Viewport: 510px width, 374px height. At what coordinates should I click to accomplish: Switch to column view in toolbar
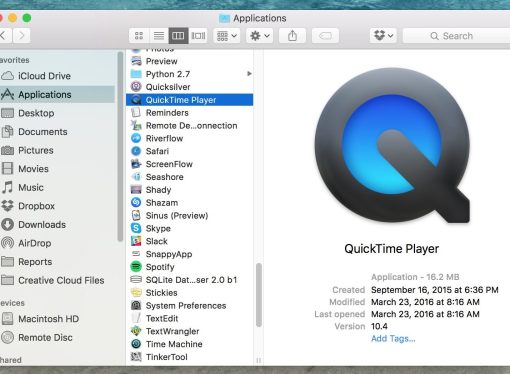[x=178, y=36]
